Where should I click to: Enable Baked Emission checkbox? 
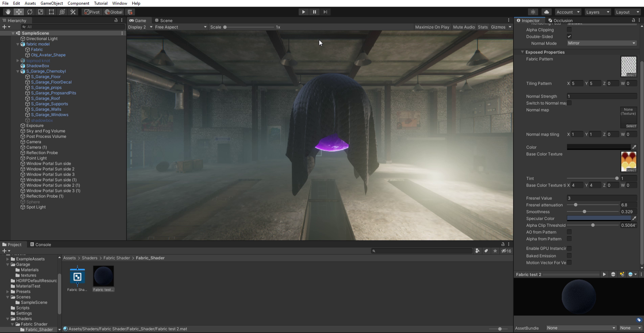[x=569, y=256]
